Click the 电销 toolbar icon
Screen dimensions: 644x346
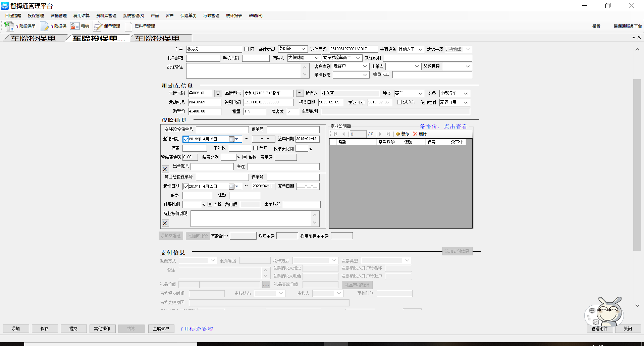75,26
